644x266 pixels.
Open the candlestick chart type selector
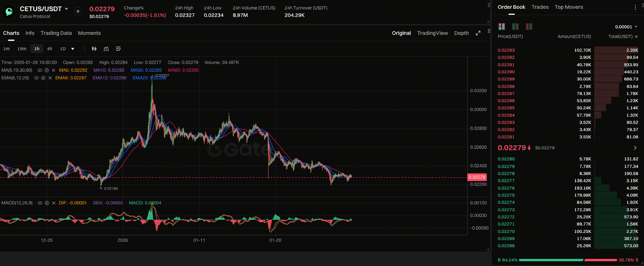tap(94, 49)
